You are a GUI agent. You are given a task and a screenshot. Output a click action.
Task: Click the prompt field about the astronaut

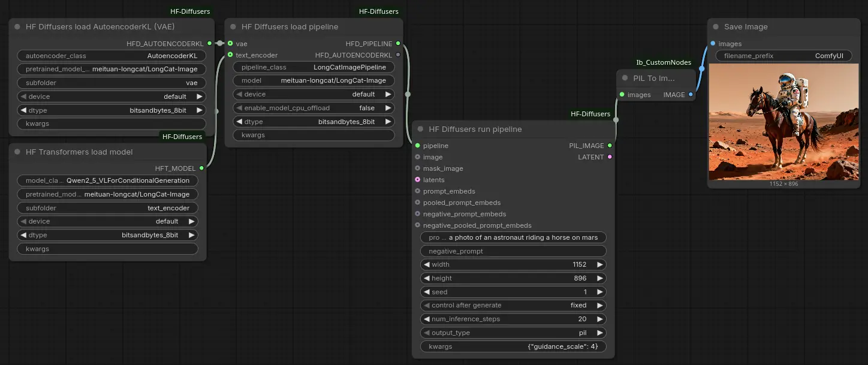pyautogui.click(x=513, y=237)
